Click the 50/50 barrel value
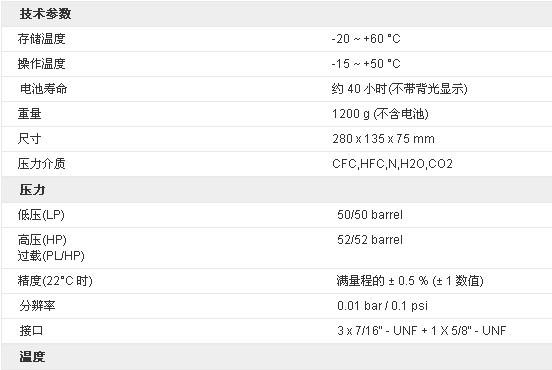This screenshot has height=370, width=552. tap(370, 215)
